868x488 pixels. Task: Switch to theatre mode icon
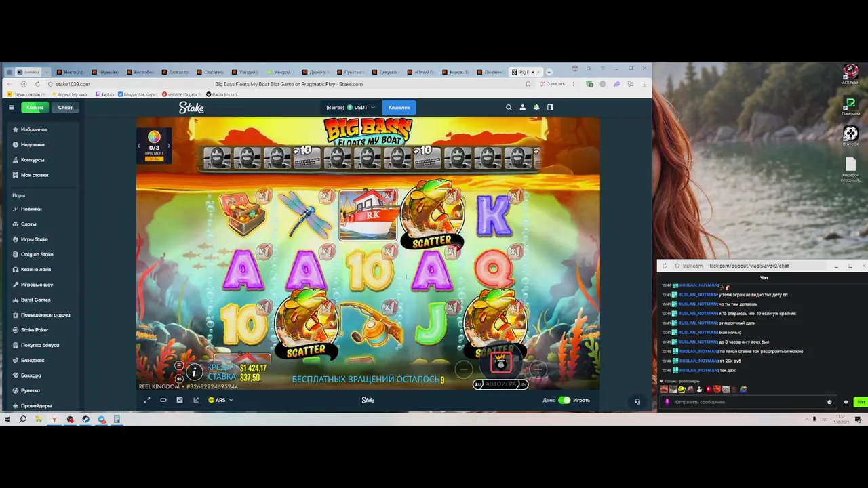coord(163,400)
